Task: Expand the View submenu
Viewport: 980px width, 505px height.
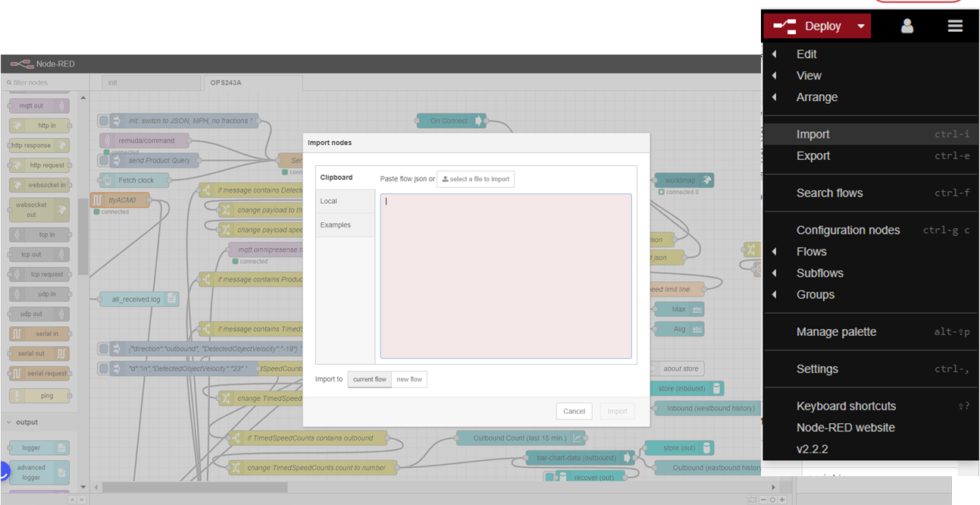Action: tap(870, 76)
